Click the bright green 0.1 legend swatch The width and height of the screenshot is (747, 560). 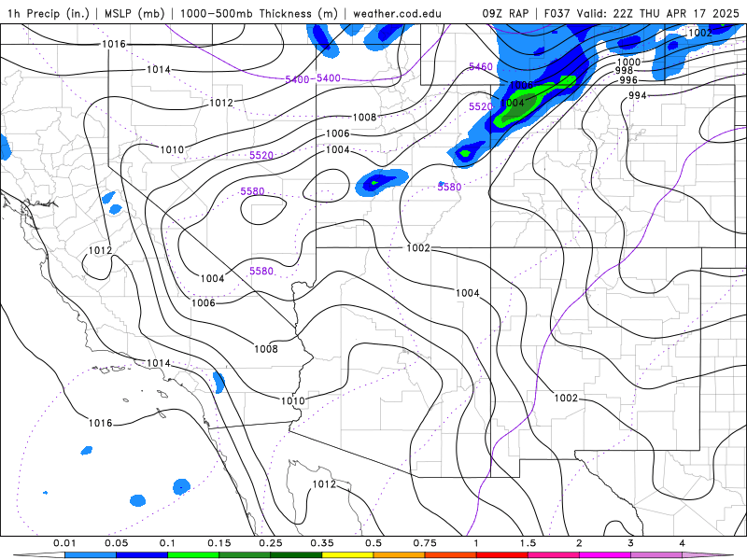pos(193,555)
